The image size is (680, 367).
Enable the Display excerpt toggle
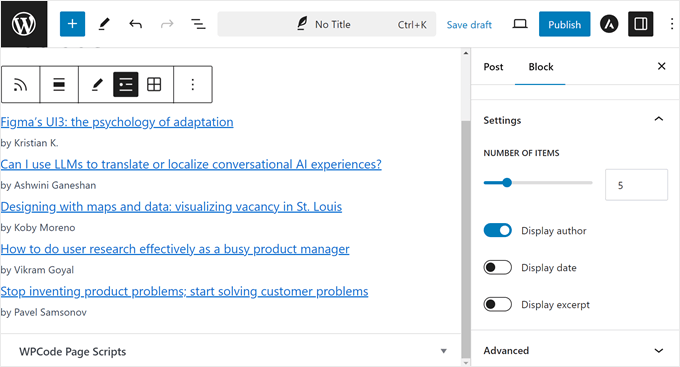click(x=497, y=304)
